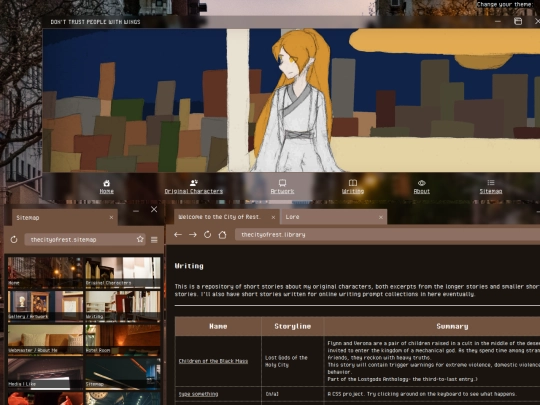Open the Media I Like thumbnail
The width and height of the screenshot is (540, 405).
click(45, 373)
